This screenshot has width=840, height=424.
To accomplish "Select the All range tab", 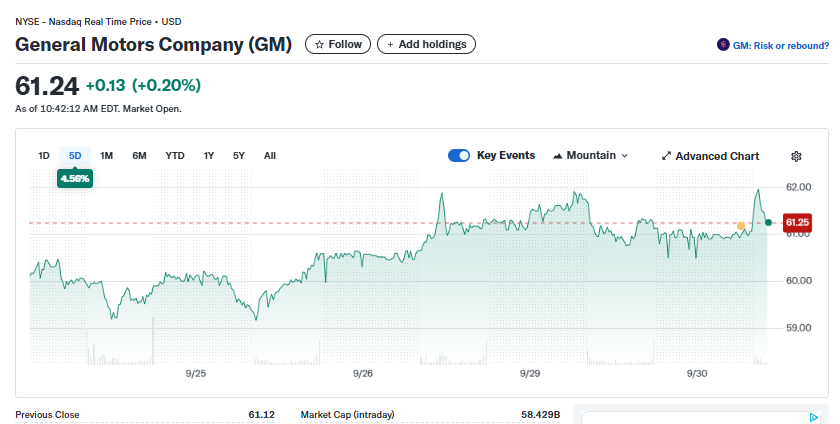I will (x=270, y=155).
